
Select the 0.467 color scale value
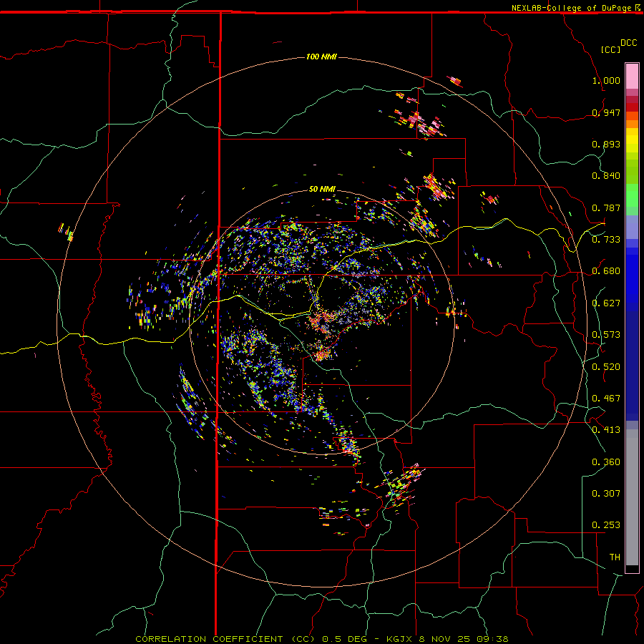tap(606, 399)
